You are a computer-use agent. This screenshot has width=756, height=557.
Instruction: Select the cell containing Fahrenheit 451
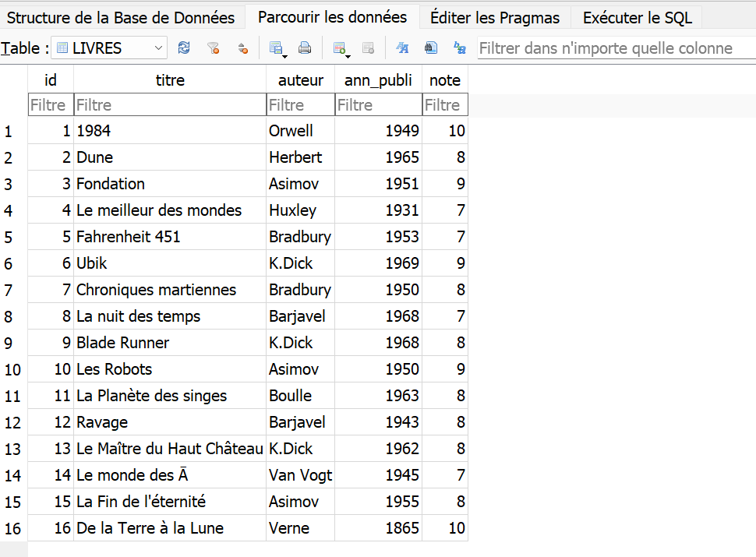click(169, 237)
